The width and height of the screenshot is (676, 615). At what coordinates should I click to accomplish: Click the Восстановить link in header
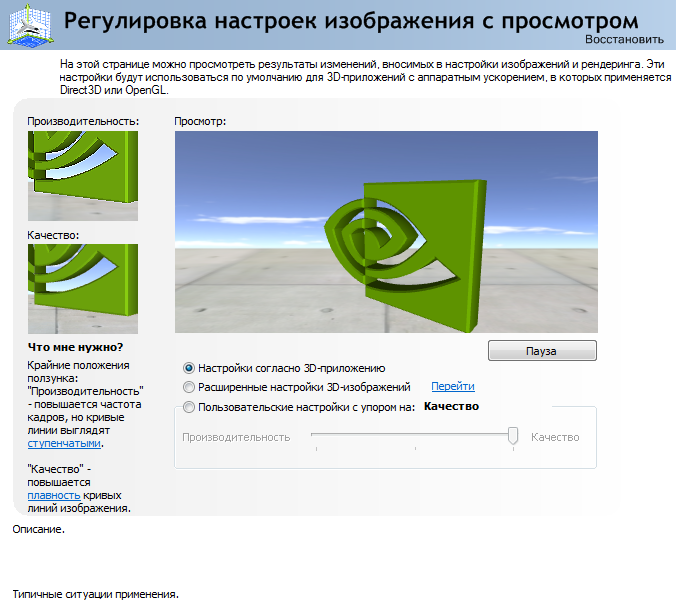(624, 39)
